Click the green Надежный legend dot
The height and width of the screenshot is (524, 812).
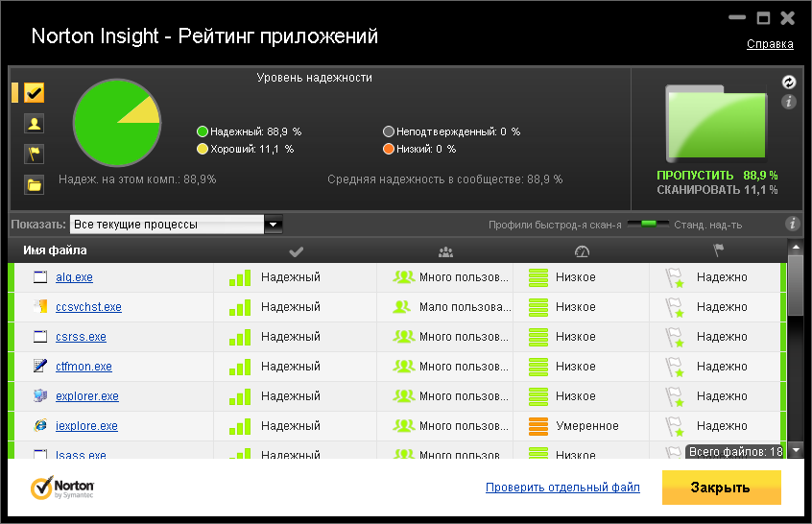(203, 131)
